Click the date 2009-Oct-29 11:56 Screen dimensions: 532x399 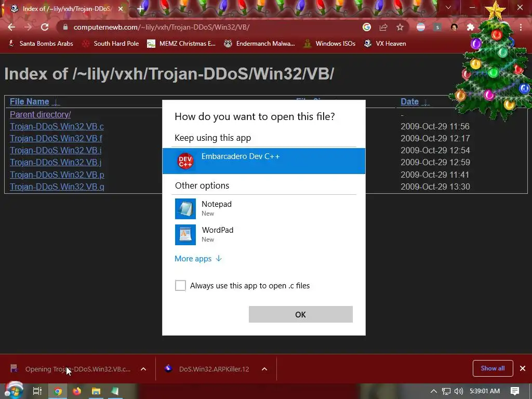tap(435, 126)
